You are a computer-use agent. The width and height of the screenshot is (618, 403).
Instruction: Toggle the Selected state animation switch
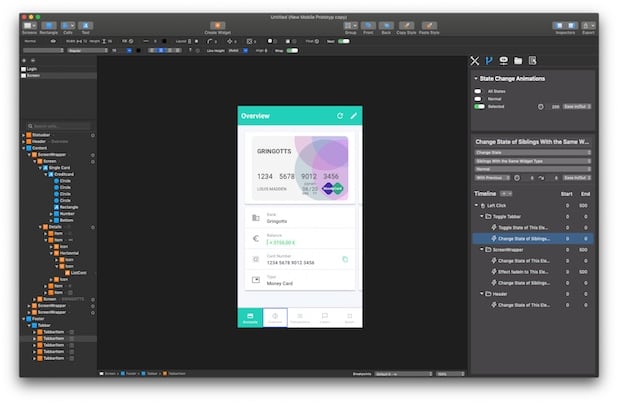(479, 106)
